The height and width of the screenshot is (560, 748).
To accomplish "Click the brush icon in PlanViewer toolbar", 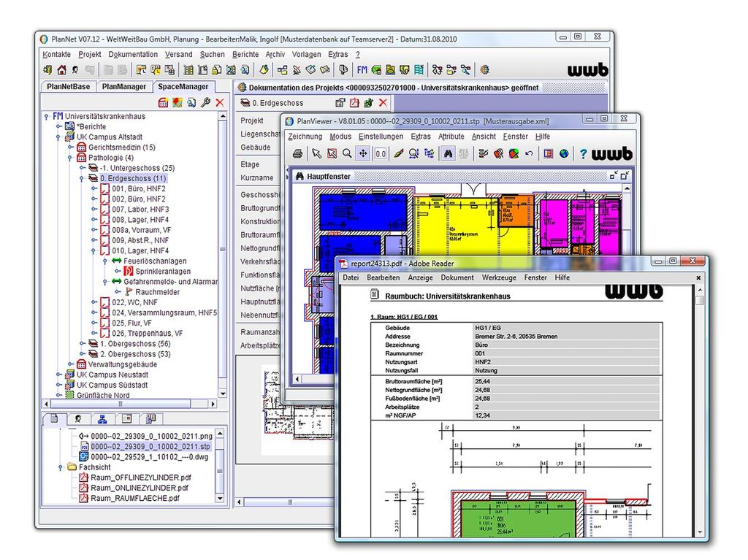I will point(398,153).
